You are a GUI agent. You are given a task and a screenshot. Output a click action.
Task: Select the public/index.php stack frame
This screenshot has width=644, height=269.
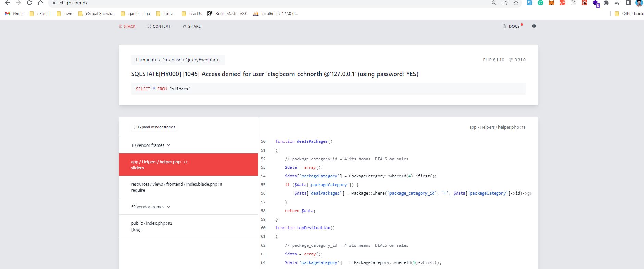click(188, 226)
